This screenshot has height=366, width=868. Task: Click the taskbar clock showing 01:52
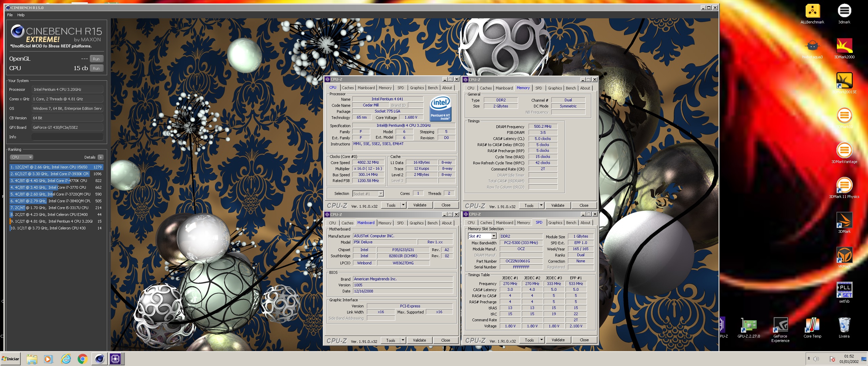point(849,359)
